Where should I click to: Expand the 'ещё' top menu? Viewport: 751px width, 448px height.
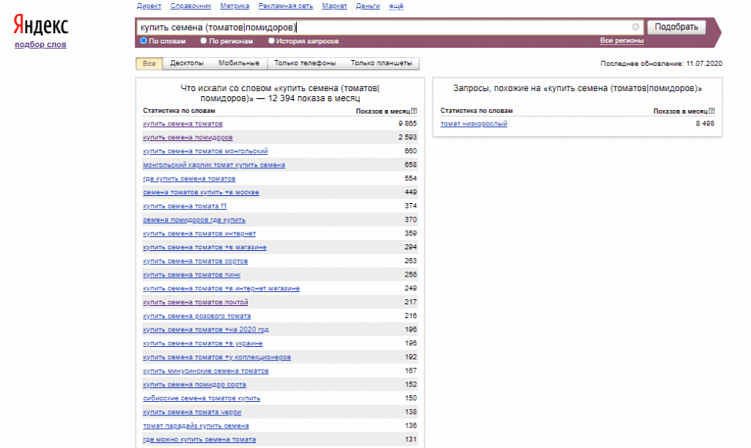click(396, 6)
